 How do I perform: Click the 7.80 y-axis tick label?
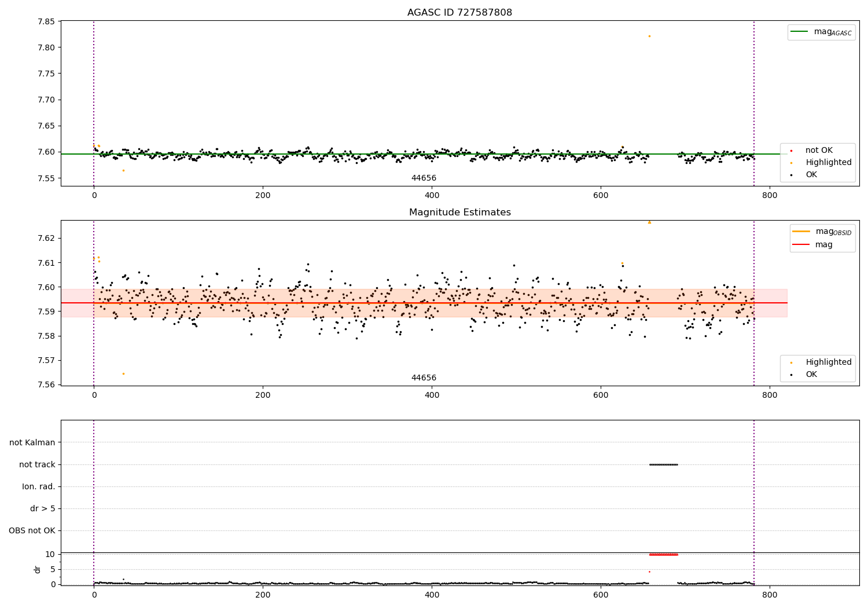tap(46, 47)
